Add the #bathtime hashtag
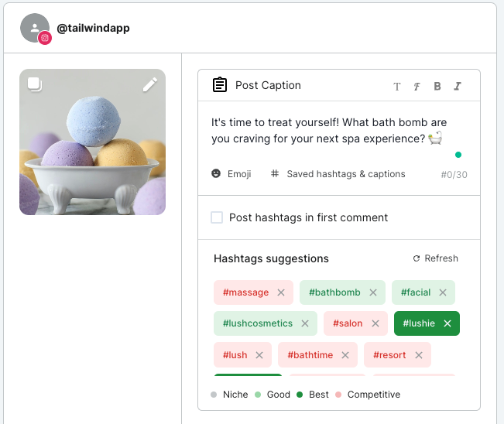504x424 pixels. 310,355
